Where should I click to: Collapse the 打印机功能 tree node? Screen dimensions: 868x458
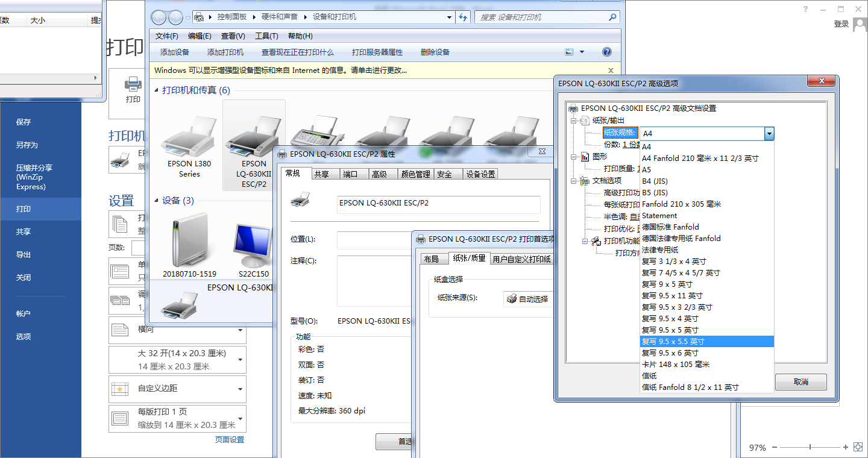pyautogui.click(x=585, y=241)
